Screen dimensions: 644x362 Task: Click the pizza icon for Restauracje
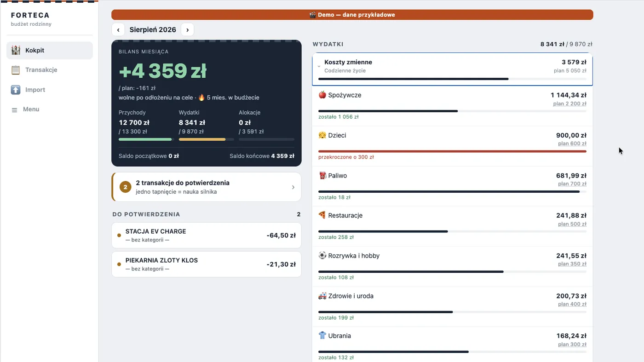[322, 215]
